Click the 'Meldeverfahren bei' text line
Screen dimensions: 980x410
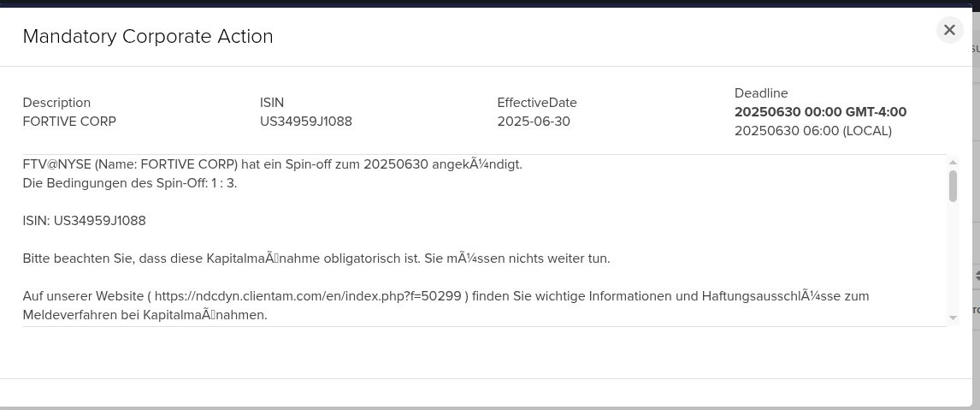(145, 315)
